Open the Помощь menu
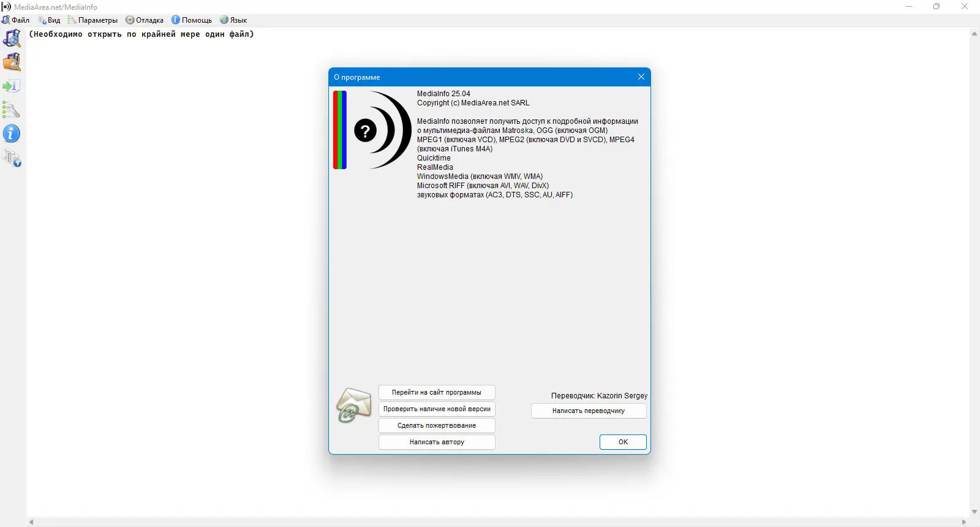Viewport: 980px width, 527px height. 192,20
